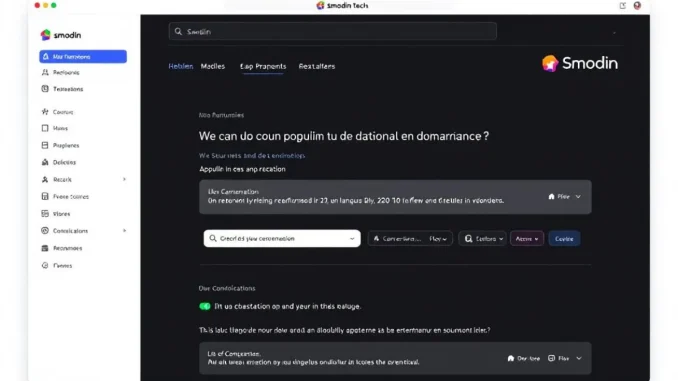
Task: Click the home icon in first card
Action: (551, 196)
